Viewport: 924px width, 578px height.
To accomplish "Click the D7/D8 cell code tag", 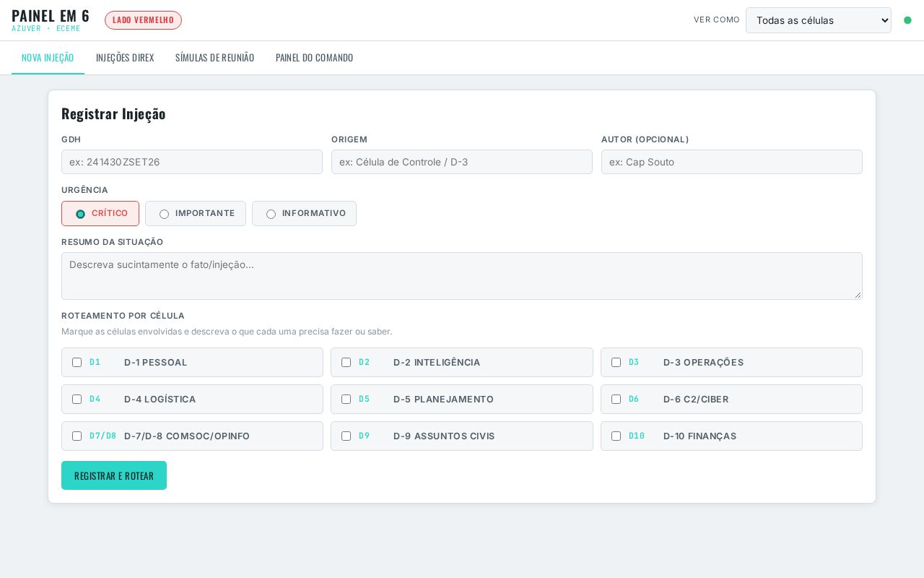I will point(103,436).
